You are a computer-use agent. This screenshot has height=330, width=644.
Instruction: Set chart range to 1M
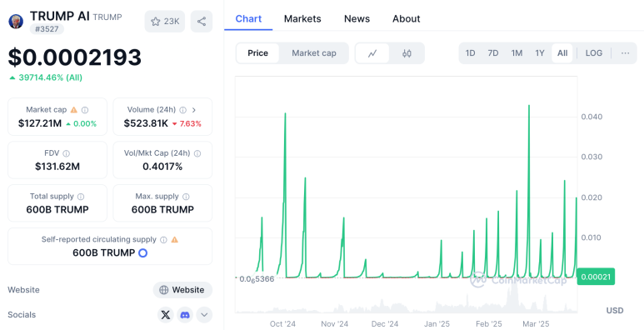(x=517, y=53)
